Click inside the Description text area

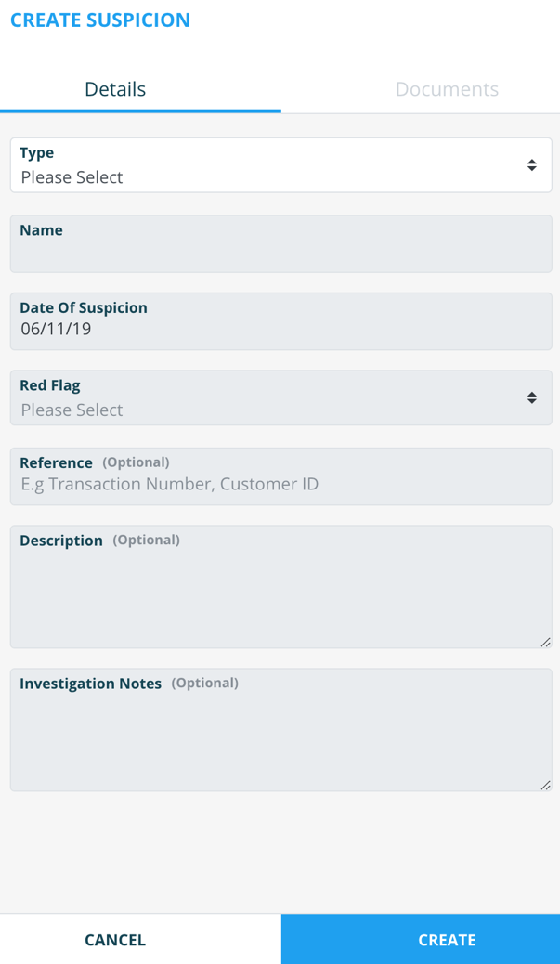[x=280, y=596]
